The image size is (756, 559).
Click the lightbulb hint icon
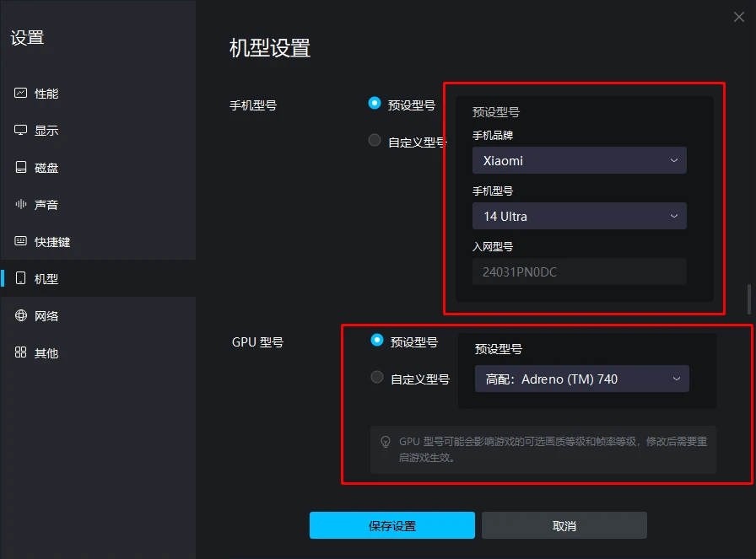386,442
